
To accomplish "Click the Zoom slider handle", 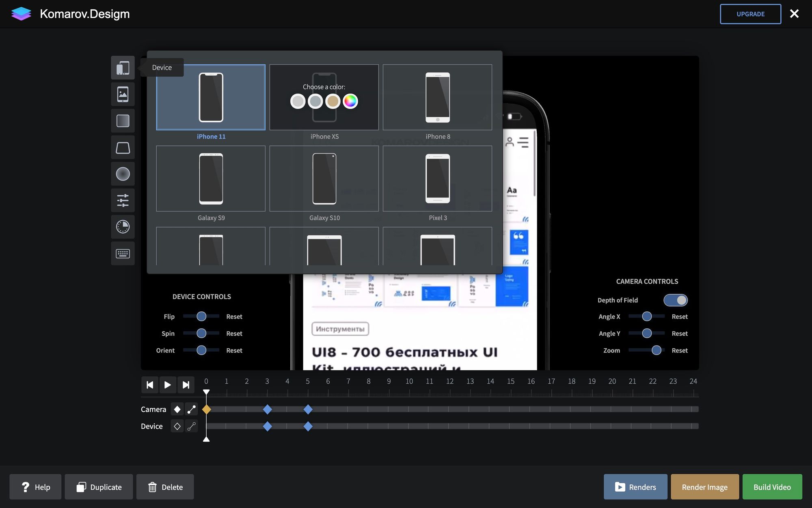I will pyautogui.click(x=657, y=350).
